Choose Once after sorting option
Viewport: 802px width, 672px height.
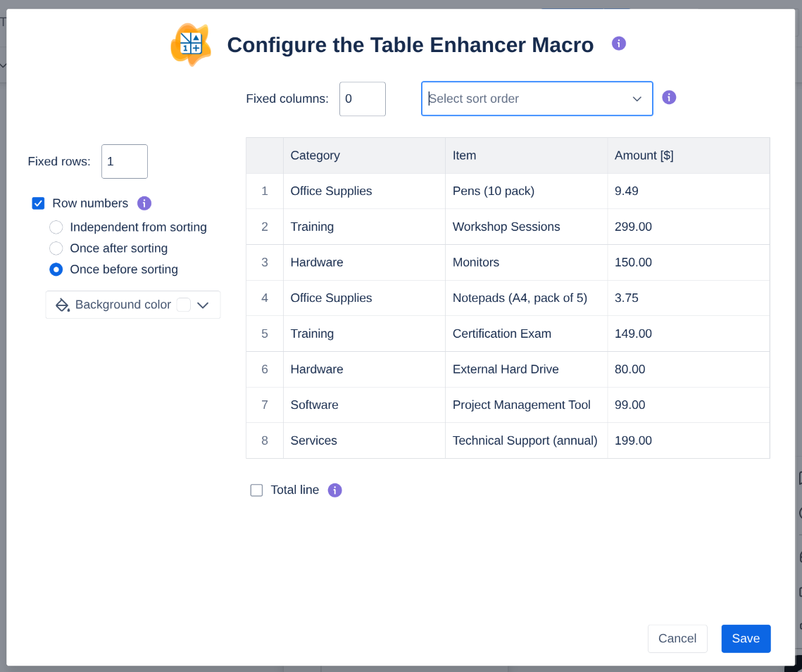(56, 248)
